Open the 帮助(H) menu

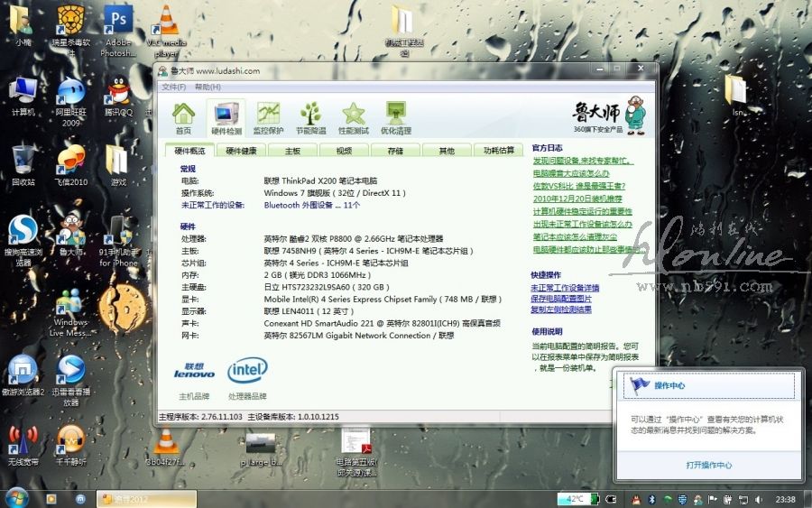tap(208, 88)
